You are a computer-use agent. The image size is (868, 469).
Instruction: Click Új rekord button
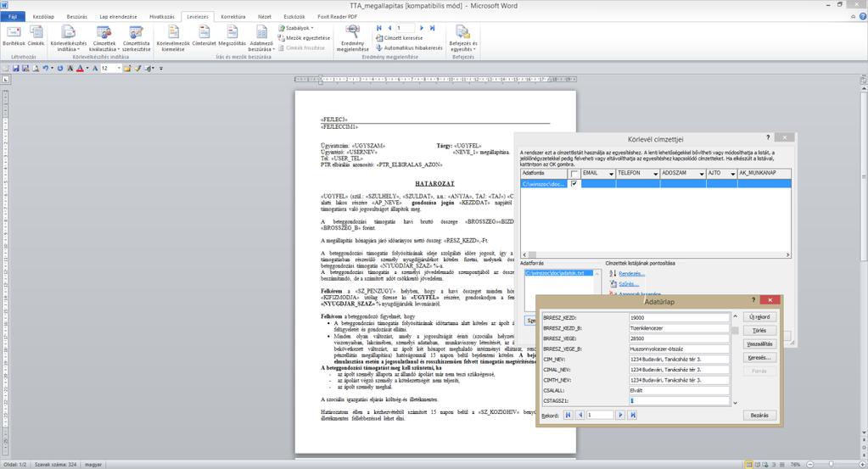pyautogui.click(x=759, y=317)
